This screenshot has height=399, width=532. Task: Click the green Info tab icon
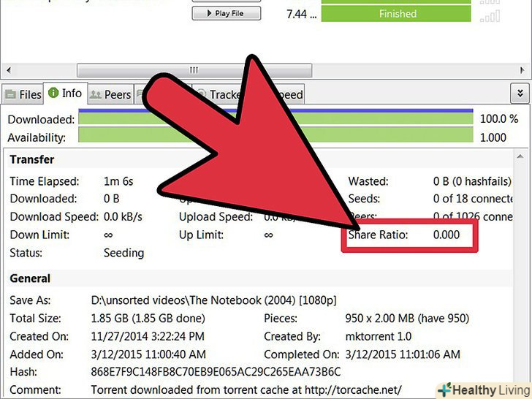coord(53,93)
